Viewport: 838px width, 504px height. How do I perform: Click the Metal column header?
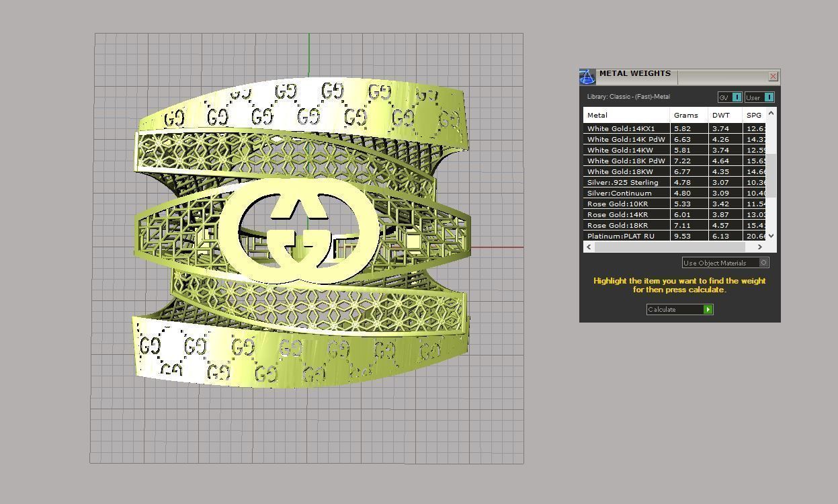(626, 115)
